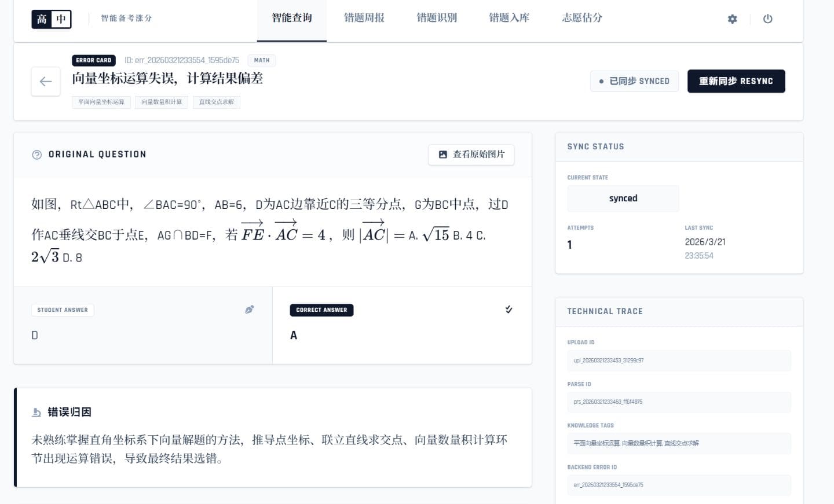Viewport: 834px width, 504px height.
Task: Click the back arrow button
Action: point(46,82)
